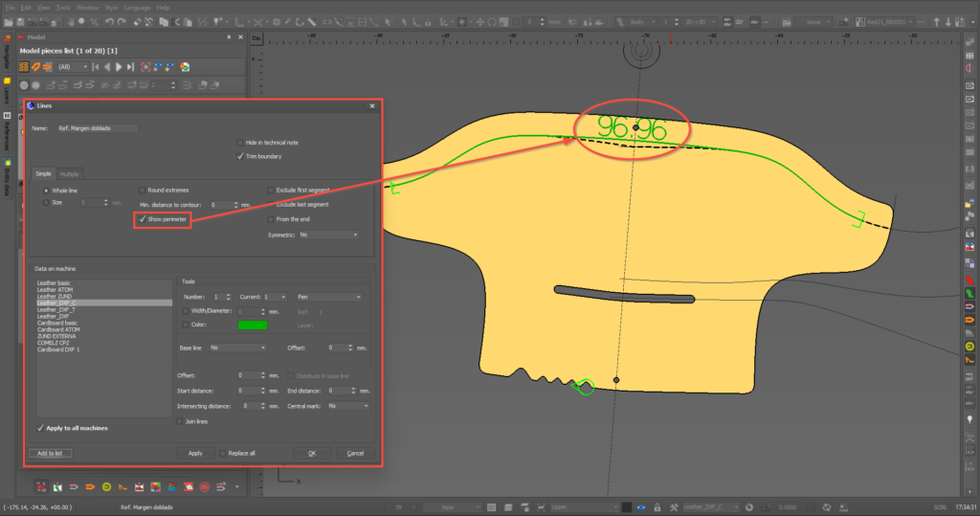Click the Apply button
This screenshot has height=516, width=980.
coord(195,453)
